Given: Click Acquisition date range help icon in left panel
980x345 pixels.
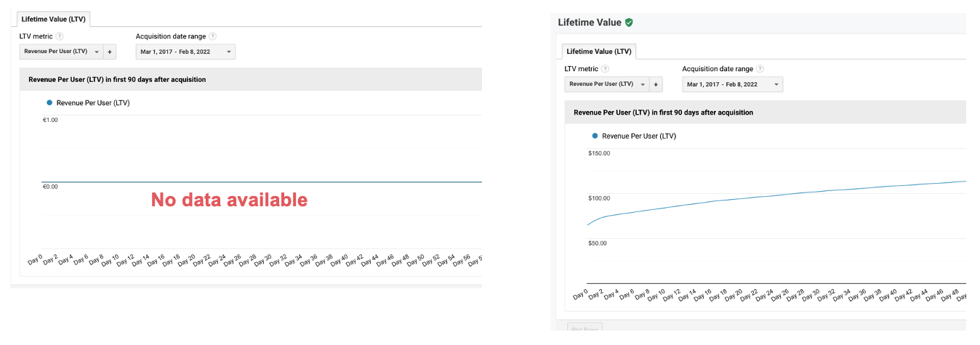Looking at the screenshot, I should [x=213, y=36].
